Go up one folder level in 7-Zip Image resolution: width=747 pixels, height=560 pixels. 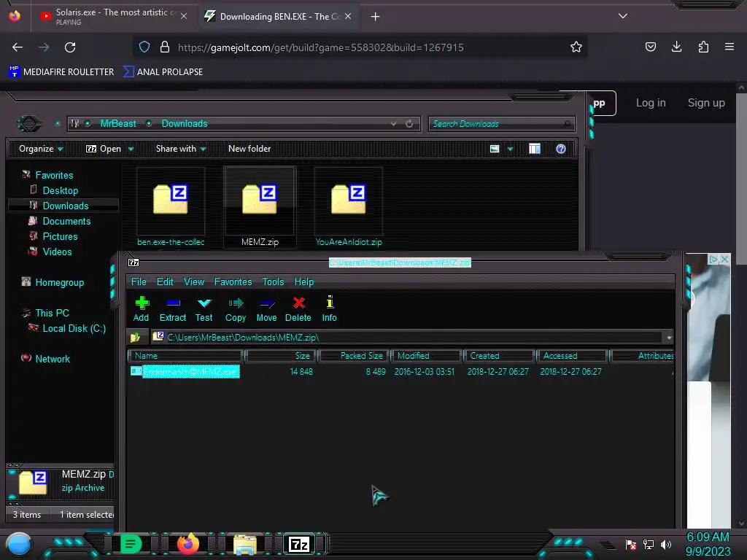(136, 337)
